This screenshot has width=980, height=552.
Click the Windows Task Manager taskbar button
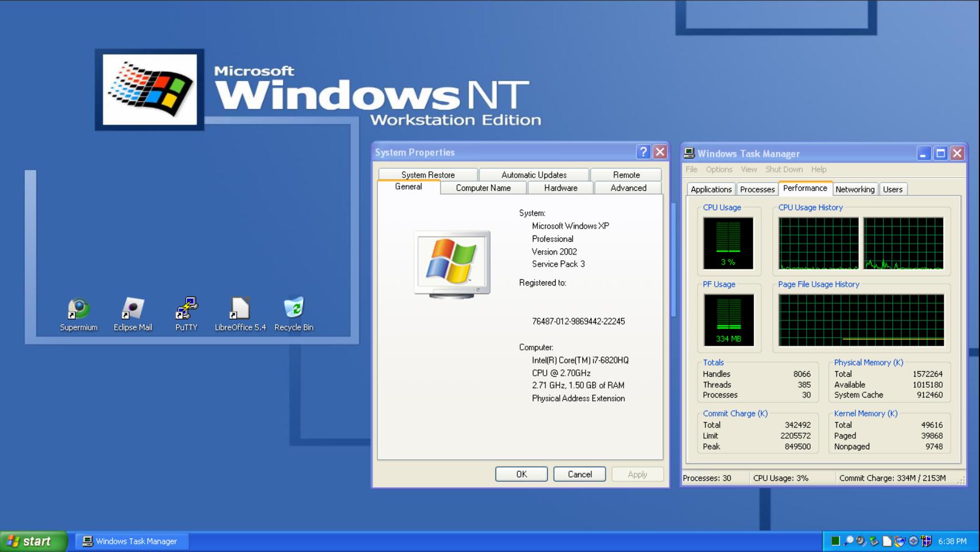click(131, 541)
